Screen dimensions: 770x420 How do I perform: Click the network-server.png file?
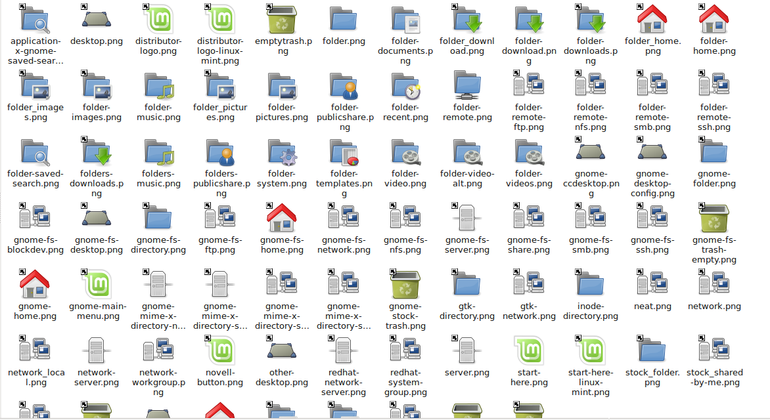coord(97,351)
